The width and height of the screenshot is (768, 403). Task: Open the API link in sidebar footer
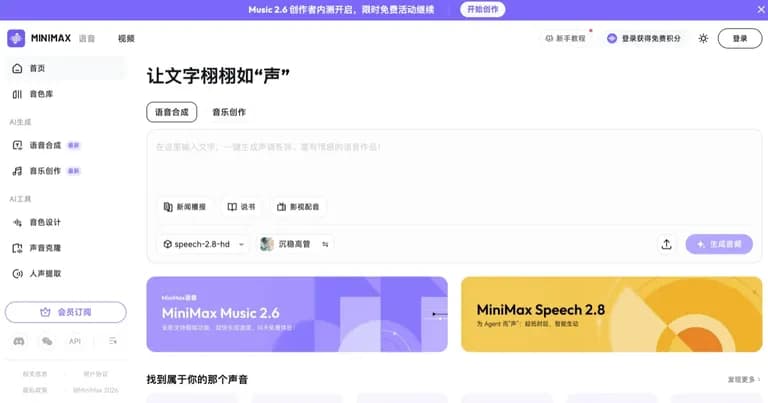pyautogui.click(x=75, y=341)
